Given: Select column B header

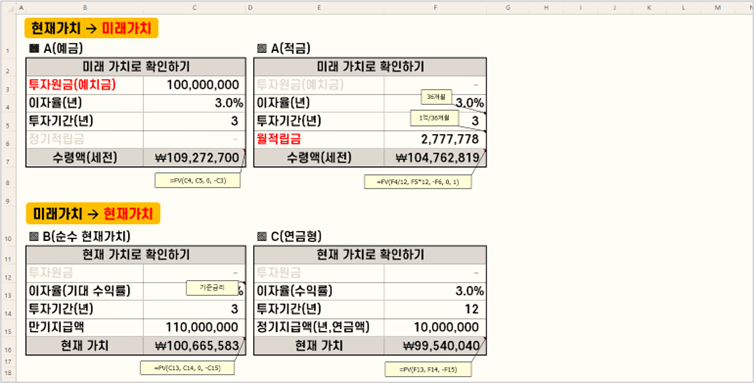Looking at the screenshot, I should tap(85, 8).
